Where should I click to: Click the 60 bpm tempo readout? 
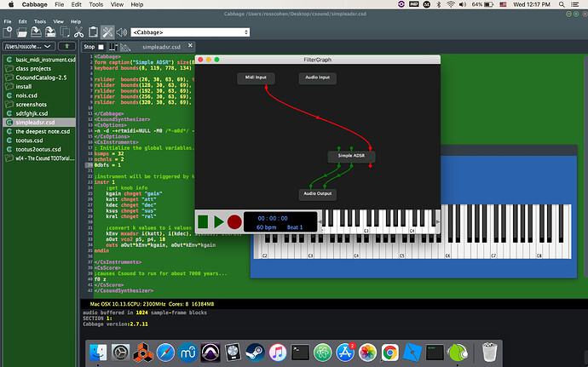(x=266, y=227)
